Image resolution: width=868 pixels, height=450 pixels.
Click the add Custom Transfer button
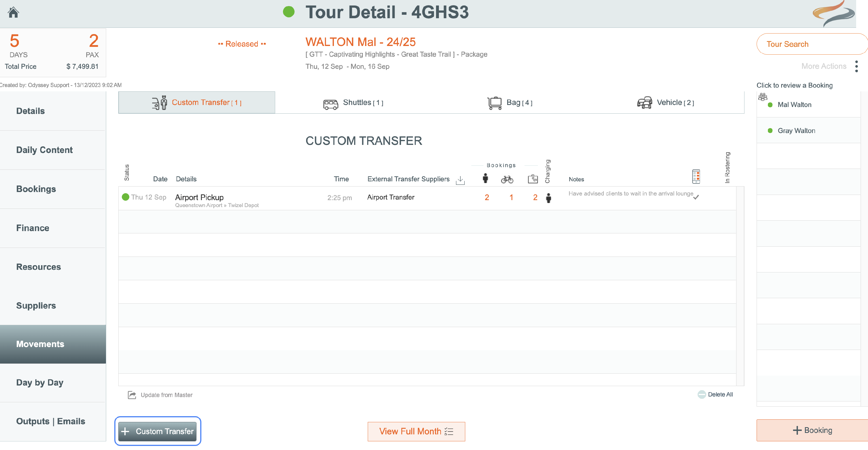157,431
